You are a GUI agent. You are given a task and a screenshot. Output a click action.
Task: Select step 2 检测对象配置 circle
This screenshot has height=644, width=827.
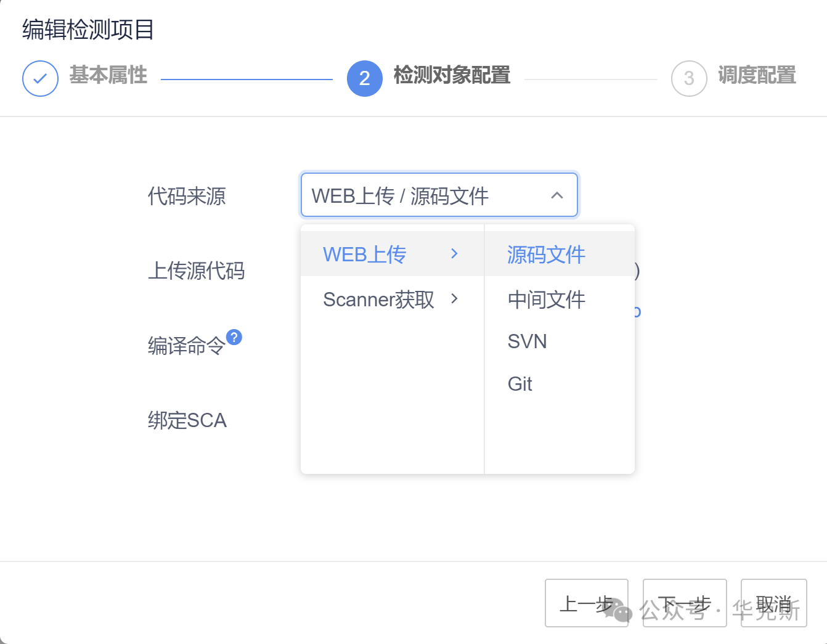(365, 78)
